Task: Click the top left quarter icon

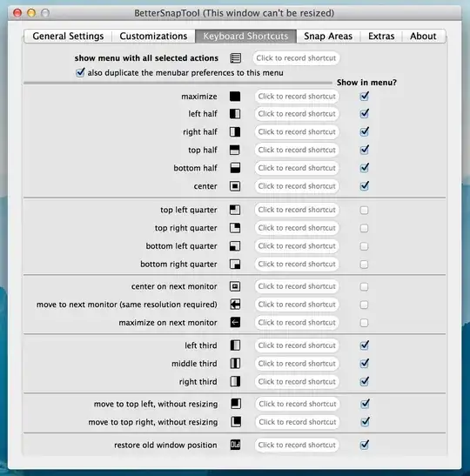Action: 235,210
